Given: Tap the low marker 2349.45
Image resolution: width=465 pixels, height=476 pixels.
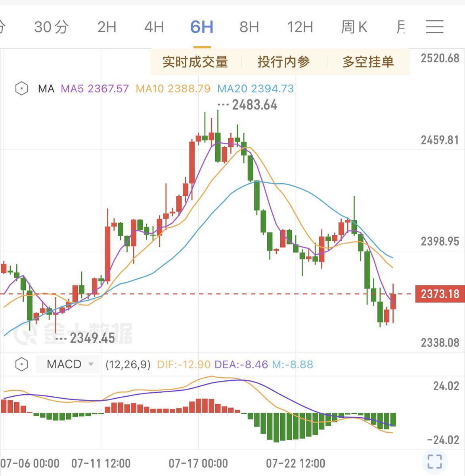Looking at the screenshot, I should click(x=92, y=338).
